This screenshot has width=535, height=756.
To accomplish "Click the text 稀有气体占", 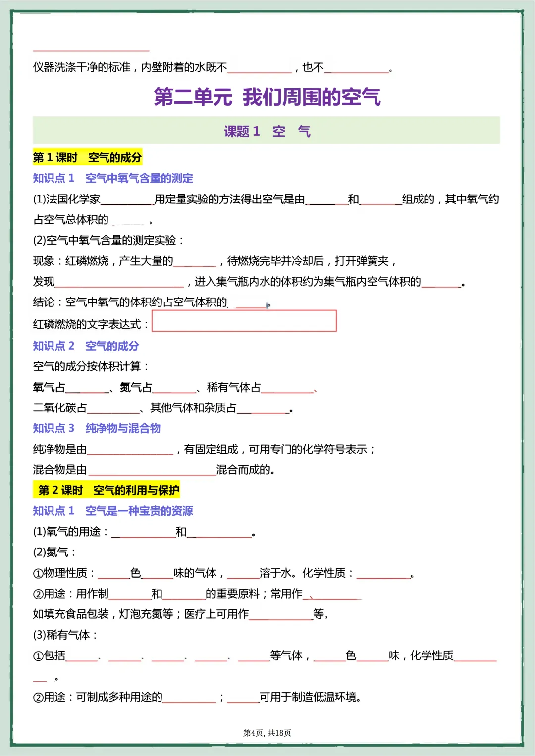I will (234, 387).
